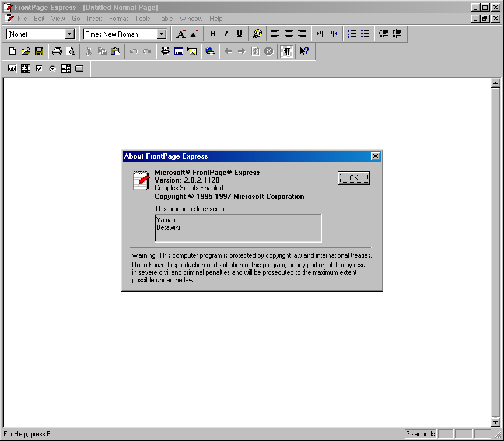Set right-to-left paragraph direction
The height and width of the screenshot is (441, 504).
tap(334, 34)
